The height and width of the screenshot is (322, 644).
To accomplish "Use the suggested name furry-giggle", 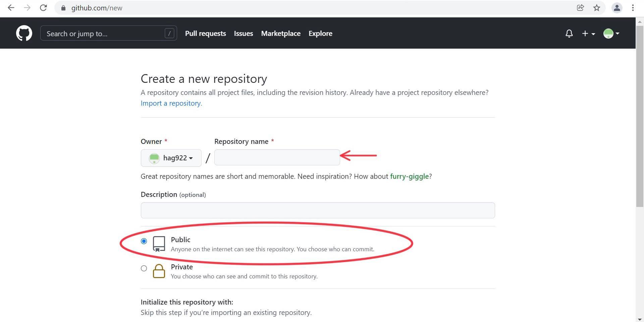I will [x=409, y=176].
